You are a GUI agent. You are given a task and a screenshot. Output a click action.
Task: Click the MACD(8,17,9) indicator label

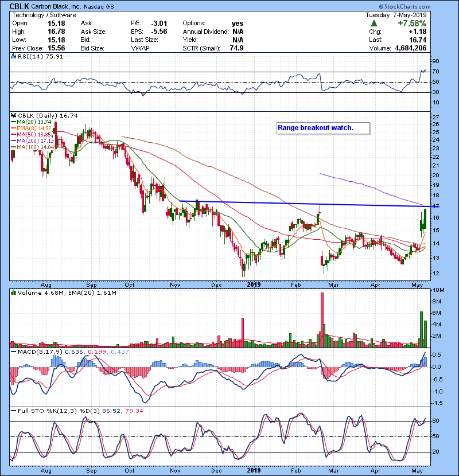[40, 352]
